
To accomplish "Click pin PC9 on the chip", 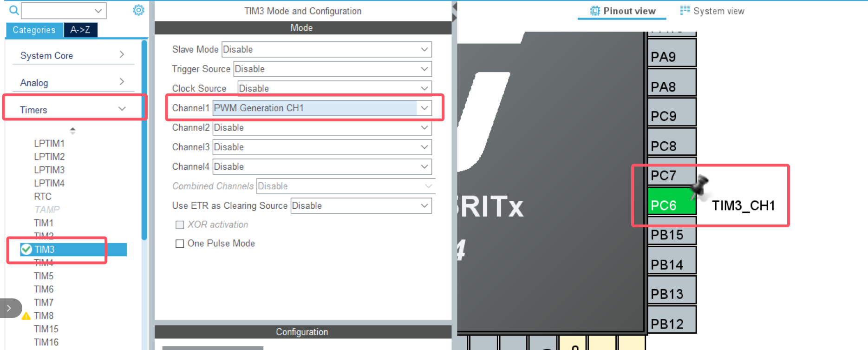I will coord(672,112).
